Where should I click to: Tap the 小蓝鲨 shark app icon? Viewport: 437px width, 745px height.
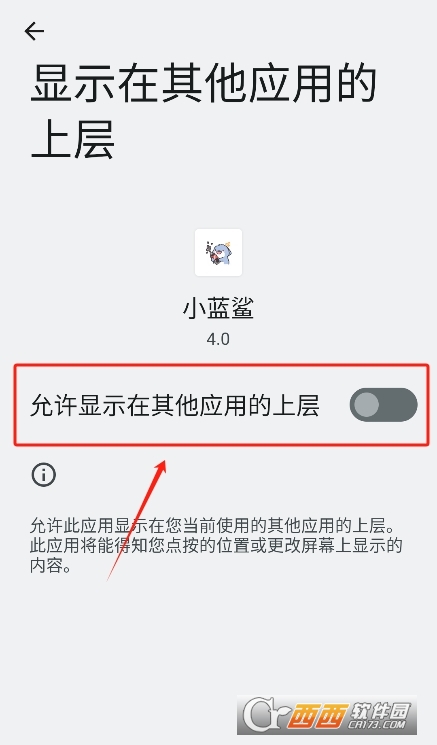click(218, 252)
